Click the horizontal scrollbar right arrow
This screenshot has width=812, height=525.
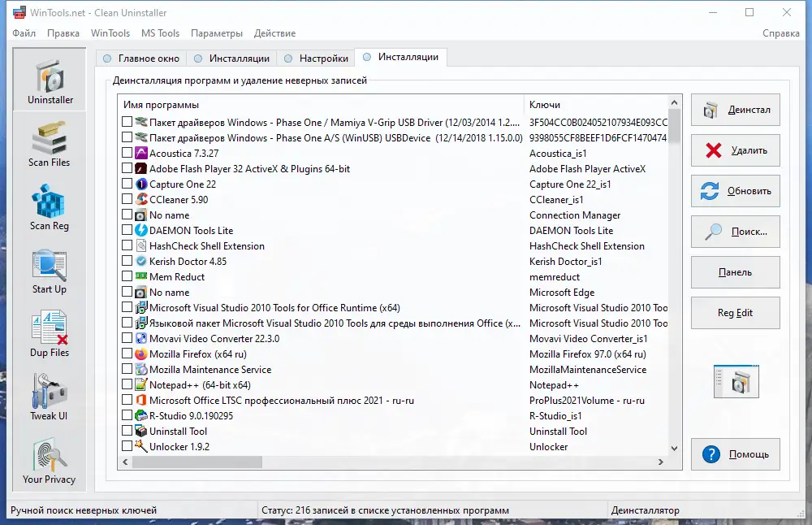661,462
